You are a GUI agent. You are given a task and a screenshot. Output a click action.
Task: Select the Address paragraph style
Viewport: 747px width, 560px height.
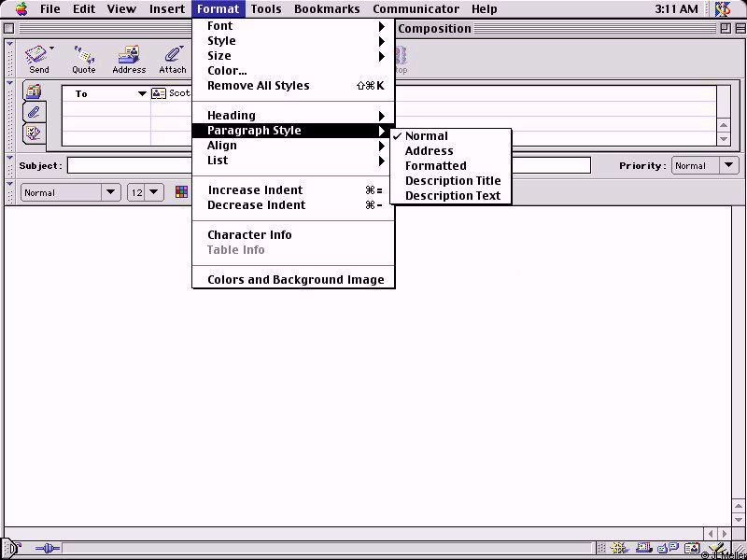coord(451,151)
